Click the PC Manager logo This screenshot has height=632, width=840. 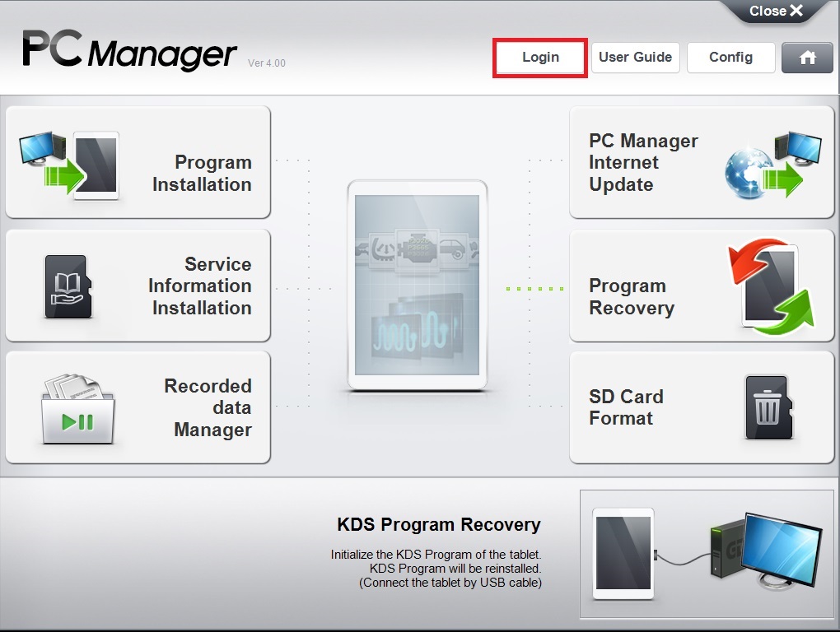point(129,49)
